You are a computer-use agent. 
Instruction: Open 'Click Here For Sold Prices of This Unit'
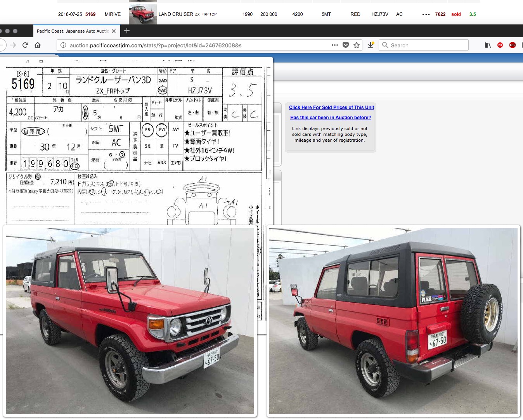pos(331,108)
